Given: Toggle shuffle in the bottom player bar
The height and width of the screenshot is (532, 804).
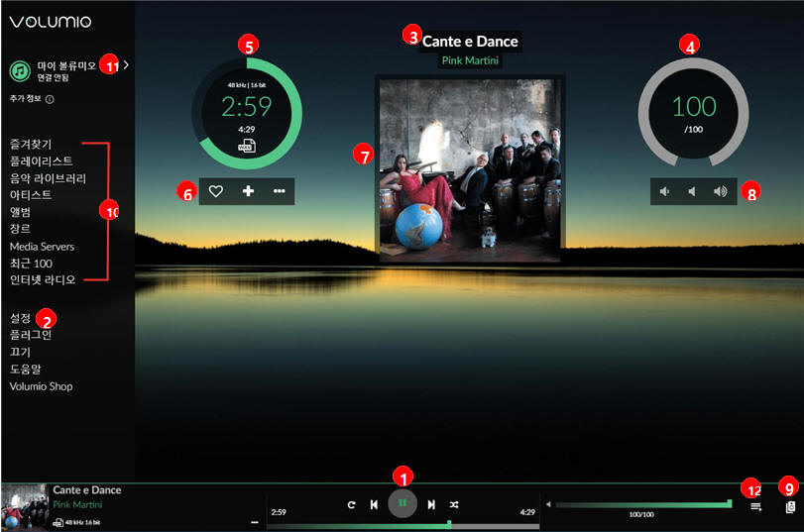Looking at the screenshot, I should pos(454,504).
